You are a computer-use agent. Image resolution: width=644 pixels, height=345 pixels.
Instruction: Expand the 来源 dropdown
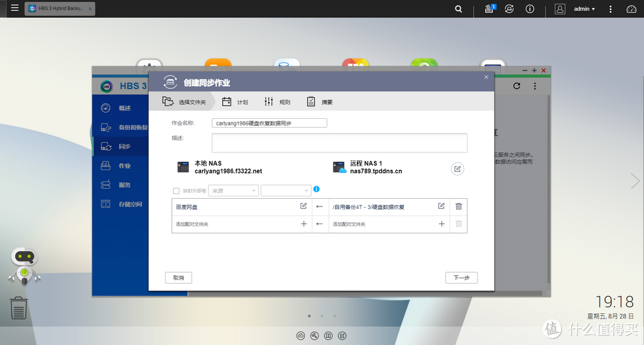click(x=233, y=191)
